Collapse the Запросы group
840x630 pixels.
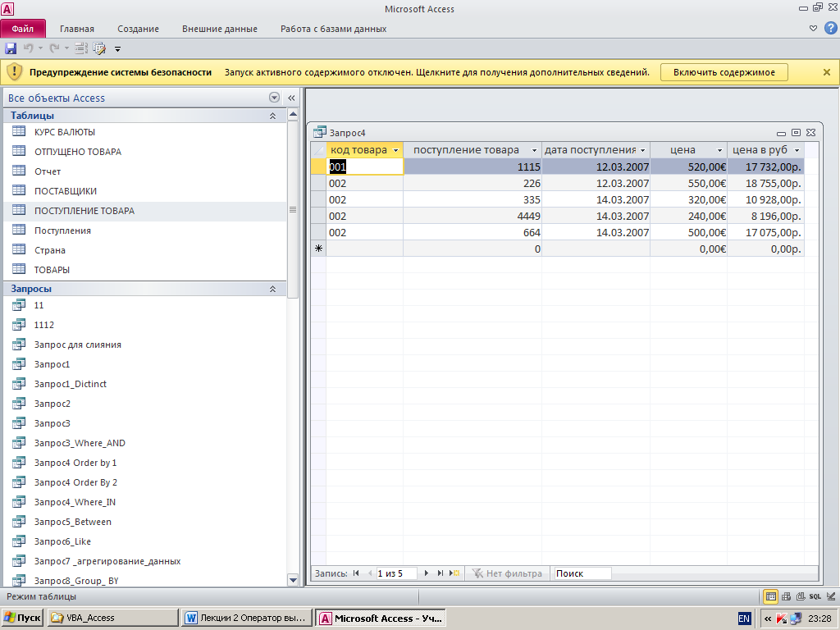pyautogui.click(x=272, y=289)
